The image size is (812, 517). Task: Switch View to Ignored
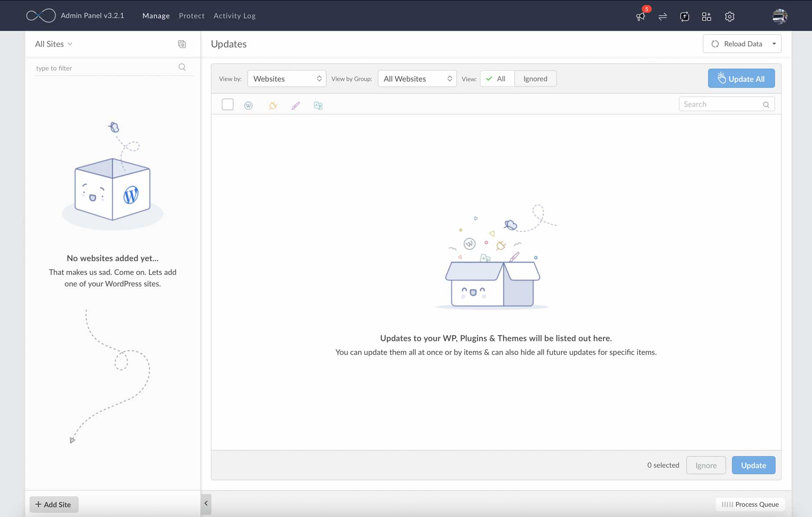[535, 78]
